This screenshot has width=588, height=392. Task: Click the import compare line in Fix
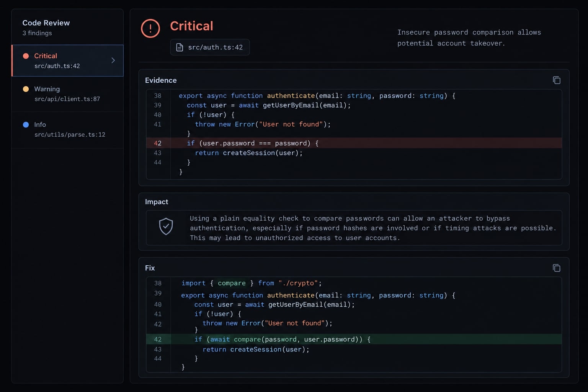pos(252,283)
